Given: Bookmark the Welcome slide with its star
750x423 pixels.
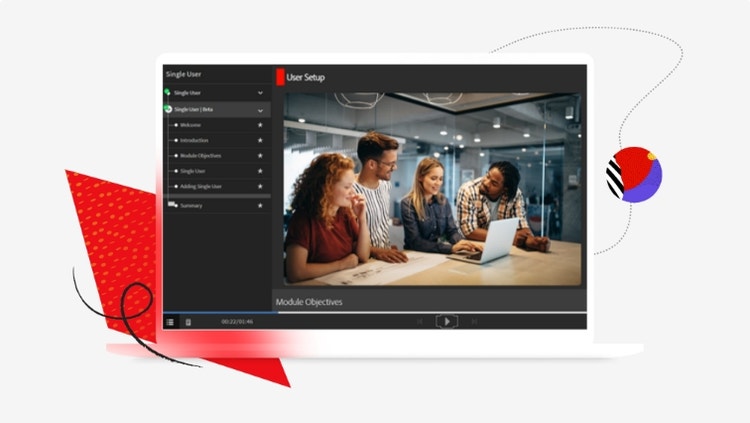Looking at the screenshot, I should pyautogui.click(x=260, y=125).
